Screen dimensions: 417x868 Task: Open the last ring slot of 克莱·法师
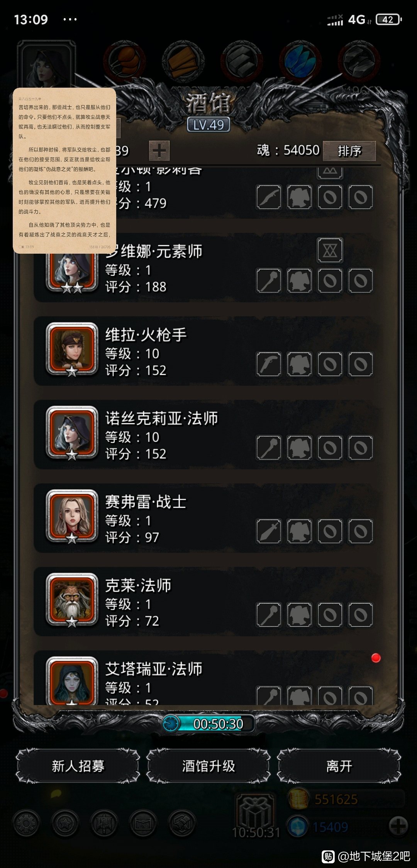click(361, 615)
